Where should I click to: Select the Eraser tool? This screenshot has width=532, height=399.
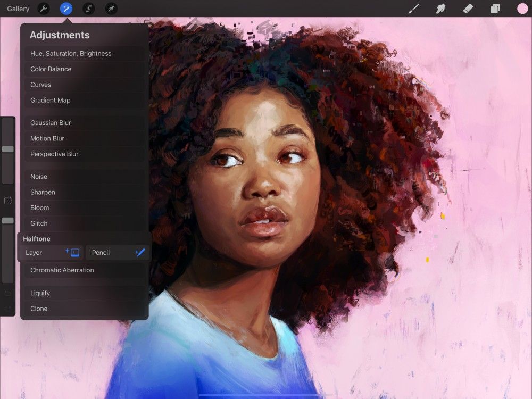click(469, 9)
